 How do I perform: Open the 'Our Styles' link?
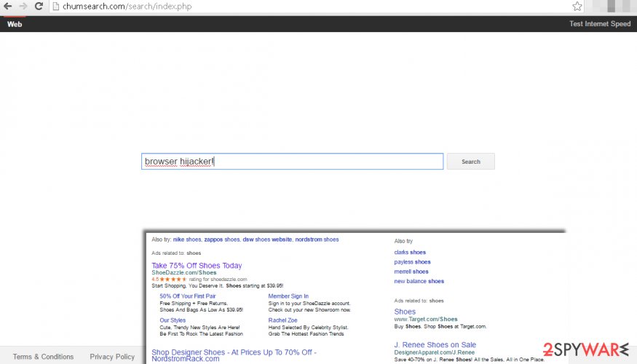point(173,320)
